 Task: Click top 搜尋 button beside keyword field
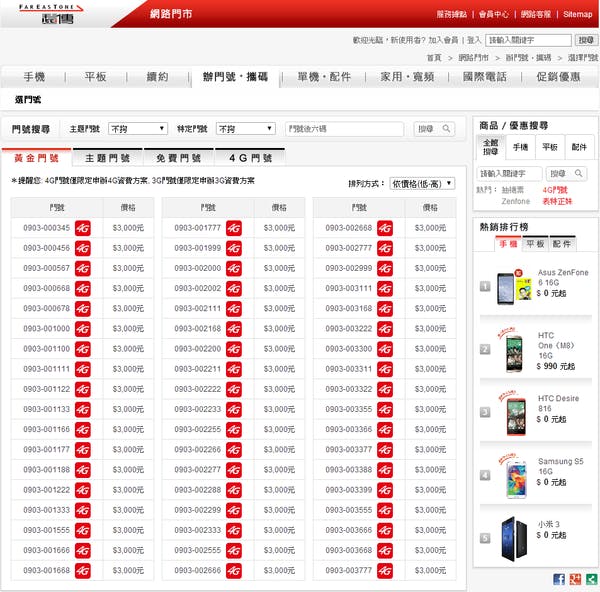tap(586, 40)
